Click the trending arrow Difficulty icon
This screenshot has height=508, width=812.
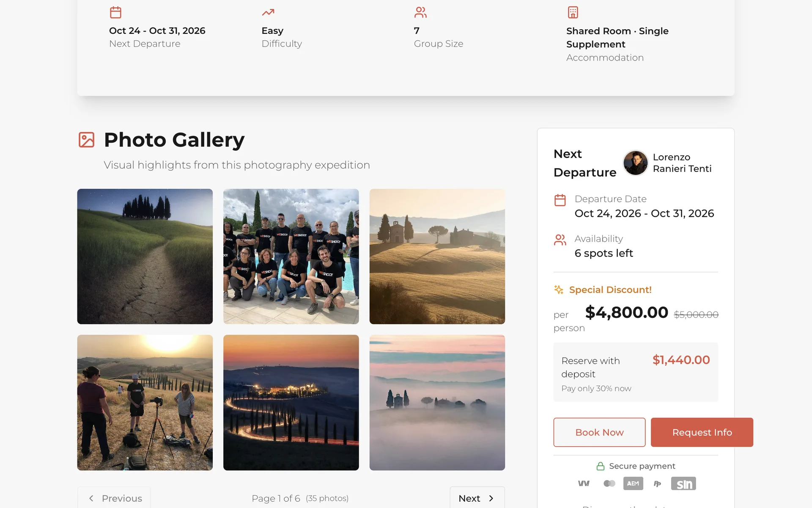click(268, 12)
